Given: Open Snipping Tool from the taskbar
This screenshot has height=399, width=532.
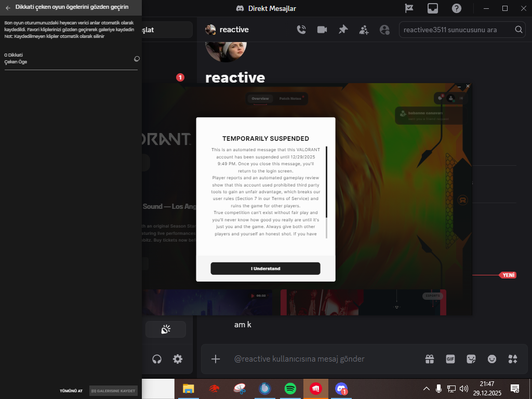Looking at the screenshot, I should pyautogui.click(x=240, y=389).
